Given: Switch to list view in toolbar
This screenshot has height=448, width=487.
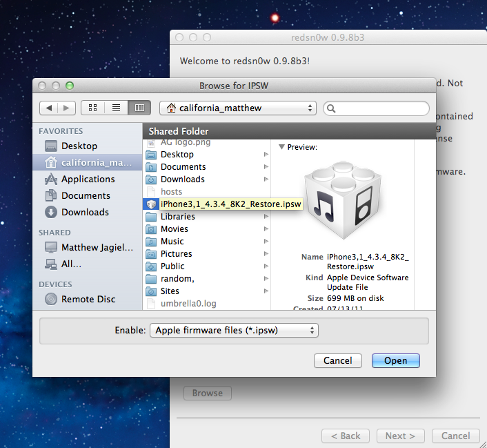Looking at the screenshot, I should pyautogui.click(x=116, y=108).
